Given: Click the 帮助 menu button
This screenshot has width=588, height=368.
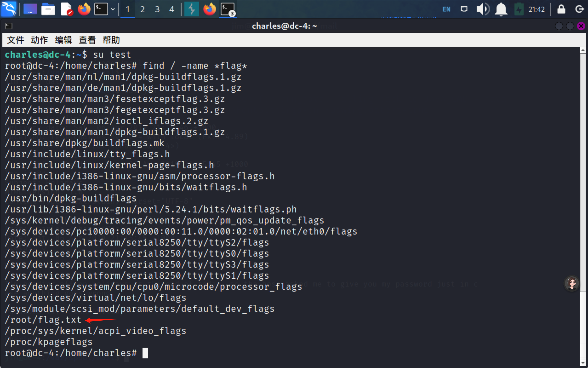Looking at the screenshot, I should coord(111,40).
